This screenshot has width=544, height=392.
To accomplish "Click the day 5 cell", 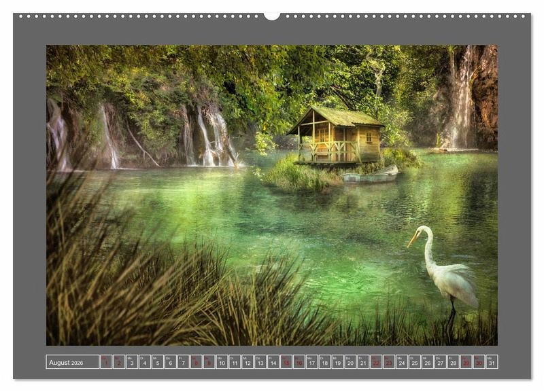I will pyautogui.click(x=158, y=361).
